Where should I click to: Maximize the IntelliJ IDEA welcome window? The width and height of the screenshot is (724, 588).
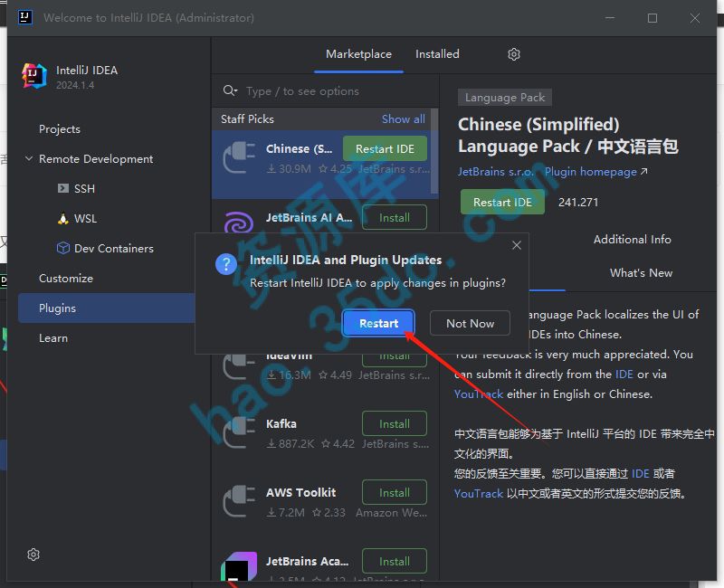click(x=652, y=18)
